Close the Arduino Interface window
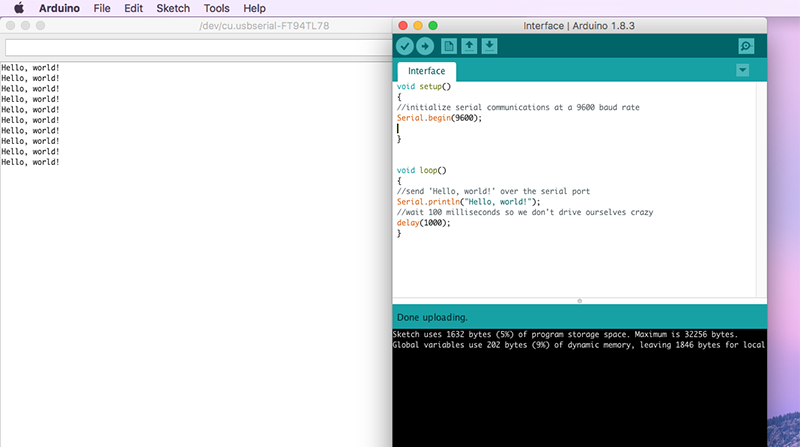 tap(403, 26)
